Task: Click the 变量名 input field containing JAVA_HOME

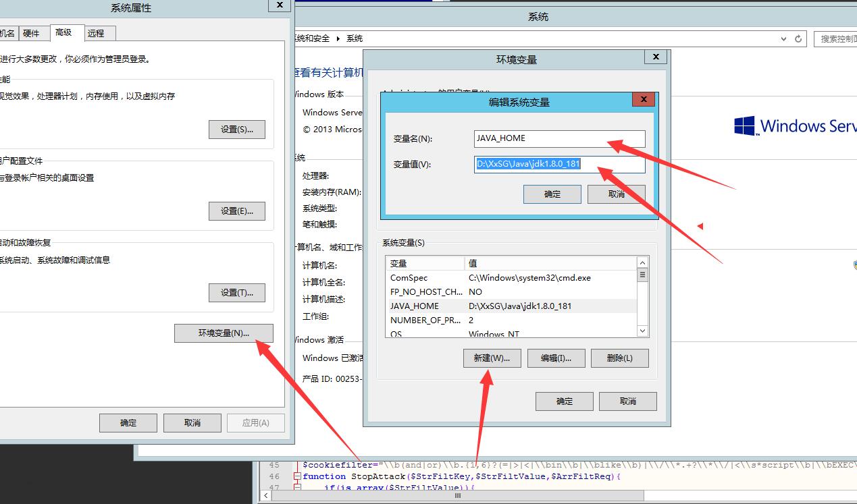Action: [559, 138]
